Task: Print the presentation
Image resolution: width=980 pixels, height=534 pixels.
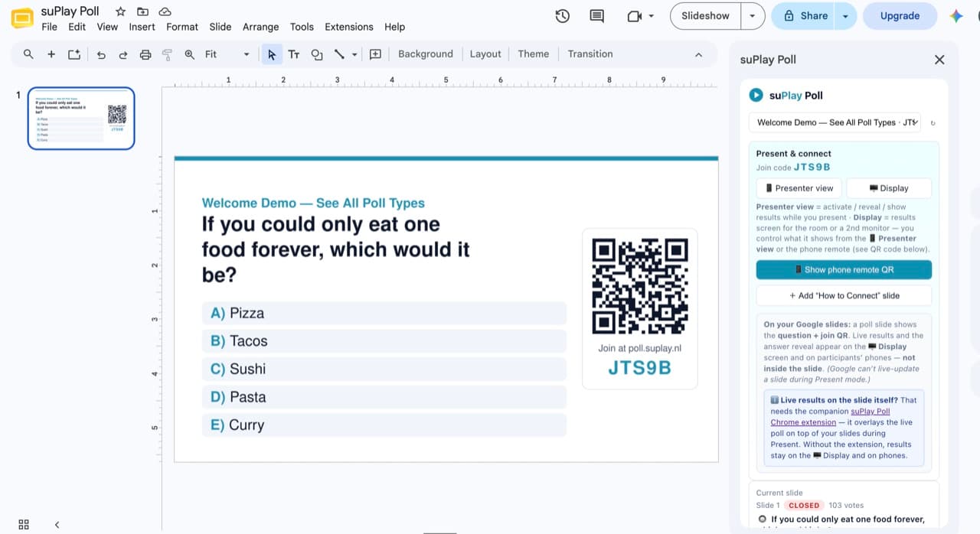Action: pos(145,54)
